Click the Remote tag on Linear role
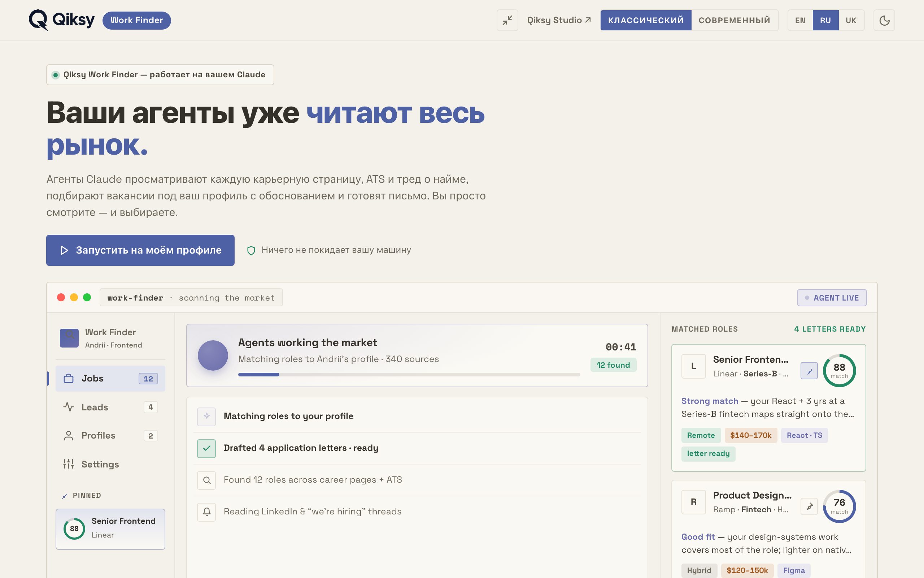The width and height of the screenshot is (924, 578). 701,435
